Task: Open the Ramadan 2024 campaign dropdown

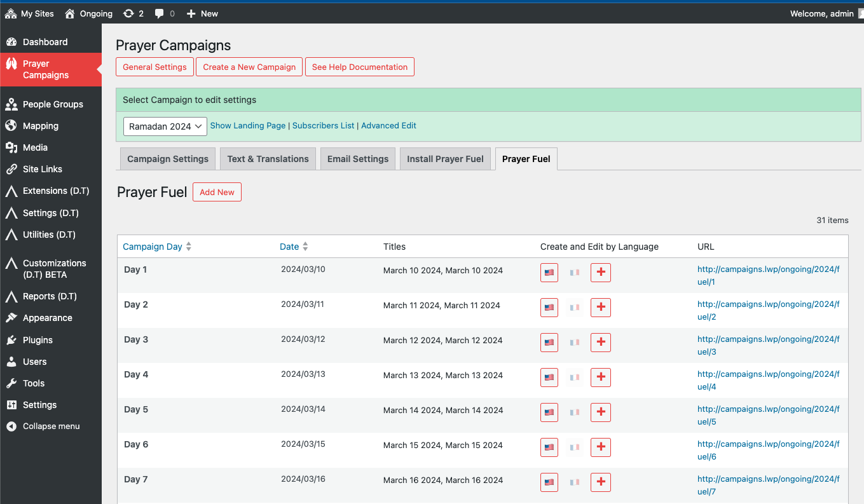Action: click(165, 126)
